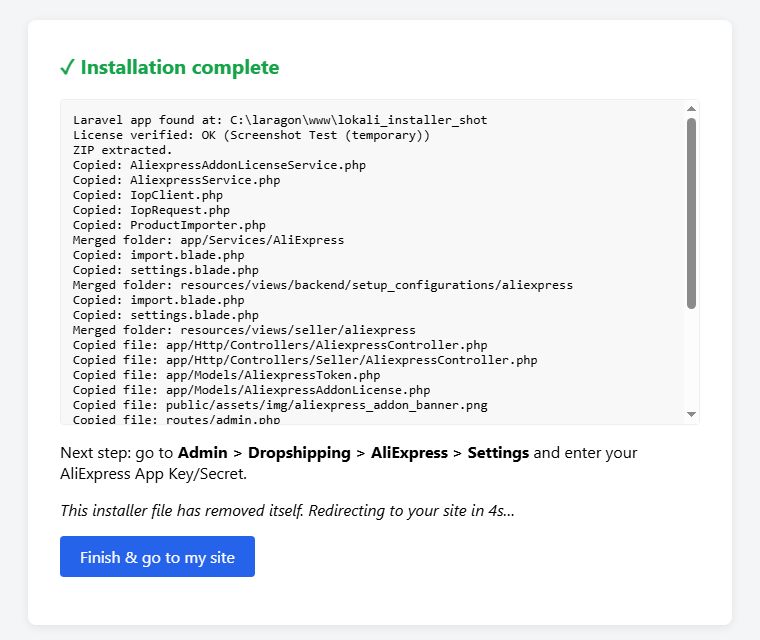Click 'Copied: IopRequest.php' log line
The image size is (760, 640).
click(151, 210)
